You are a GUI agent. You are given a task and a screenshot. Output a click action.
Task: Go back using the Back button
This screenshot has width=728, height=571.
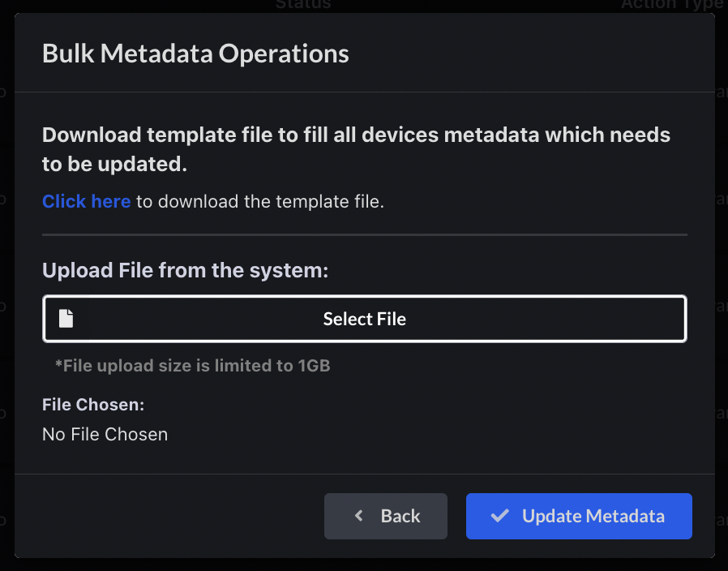[385, 516]
